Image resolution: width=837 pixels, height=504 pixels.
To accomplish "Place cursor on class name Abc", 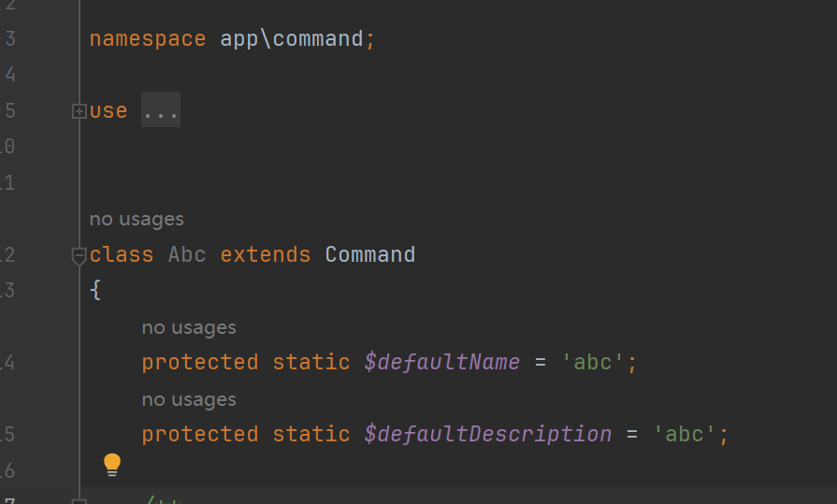I will click(x=187, y=254).
